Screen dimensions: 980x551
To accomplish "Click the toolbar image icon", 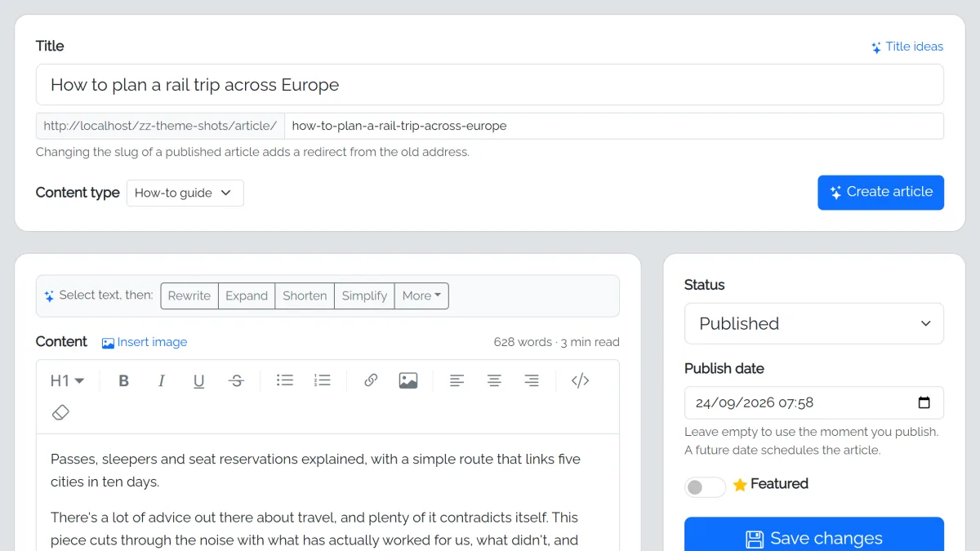I will coord(408,380).
